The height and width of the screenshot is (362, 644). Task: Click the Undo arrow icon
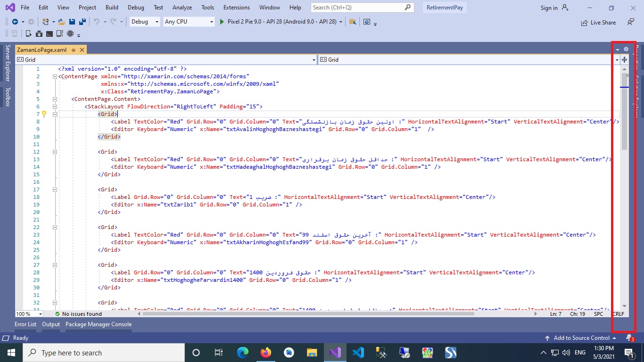pyautogui.click(x=97, y=22)
